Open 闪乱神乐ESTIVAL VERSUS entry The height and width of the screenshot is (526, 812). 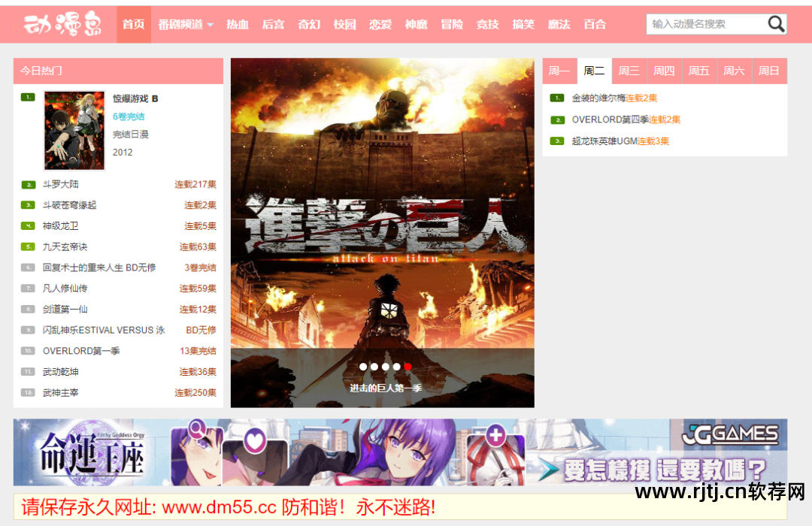pyautogui.click(x=104, y=330)
